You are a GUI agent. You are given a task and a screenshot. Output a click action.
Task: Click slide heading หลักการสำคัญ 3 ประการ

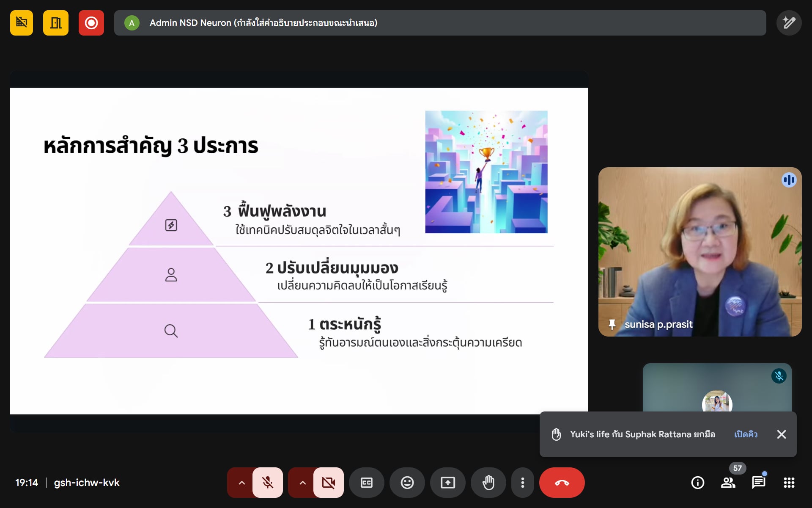click(151, 146)
